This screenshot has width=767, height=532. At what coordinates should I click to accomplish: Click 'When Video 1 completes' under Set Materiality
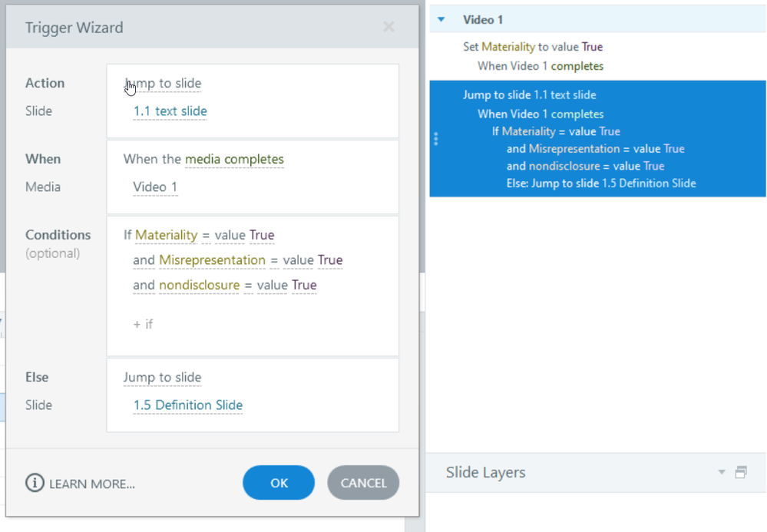click(x=541, y=66)
